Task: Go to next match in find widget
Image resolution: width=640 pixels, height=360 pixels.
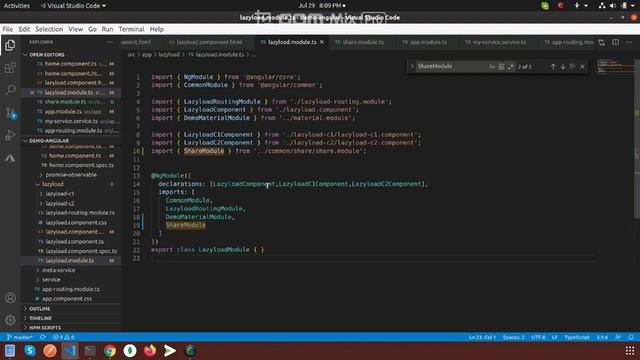Action: coord(563,66)
